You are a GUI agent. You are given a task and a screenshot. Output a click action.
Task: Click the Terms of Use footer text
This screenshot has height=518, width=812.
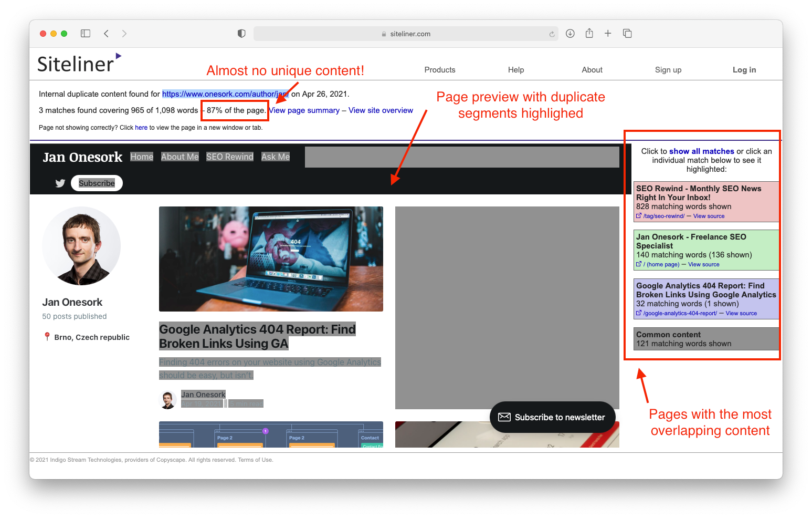coord(255,460)
